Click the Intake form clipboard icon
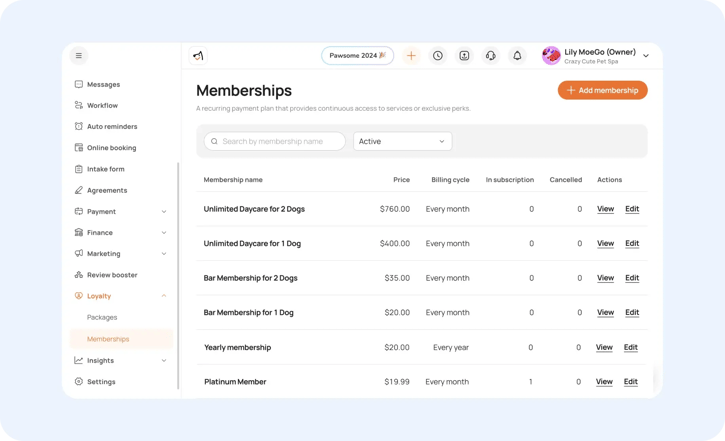This screenshot has height=441, width=725. click(79, 169)
